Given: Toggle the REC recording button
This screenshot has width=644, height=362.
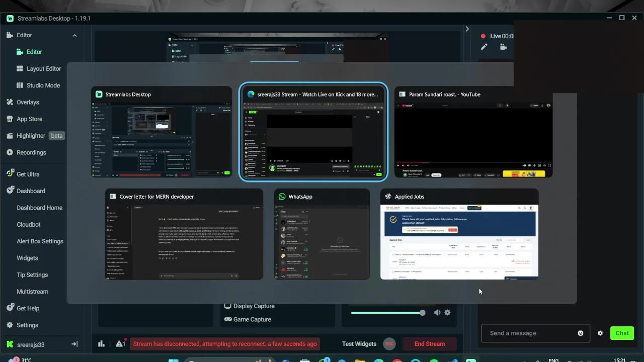Looking at the screenshot, I should pos(389,344).
